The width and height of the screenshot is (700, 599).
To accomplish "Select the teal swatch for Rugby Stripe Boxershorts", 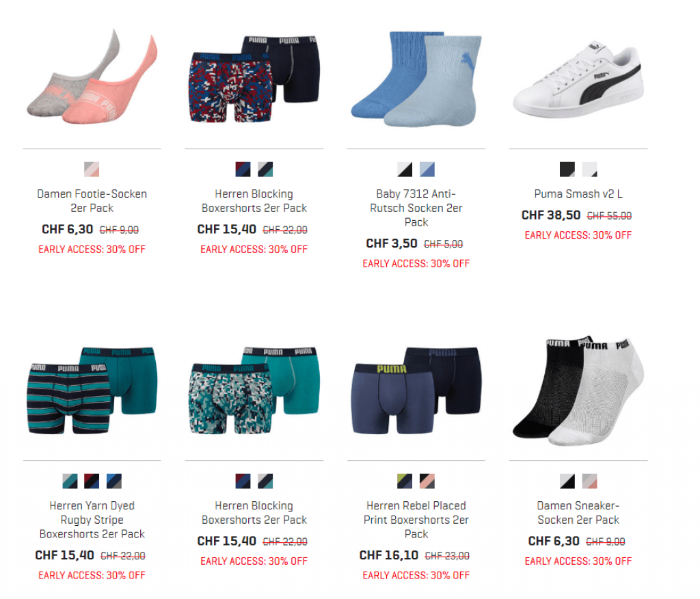I will pos(70,481).
